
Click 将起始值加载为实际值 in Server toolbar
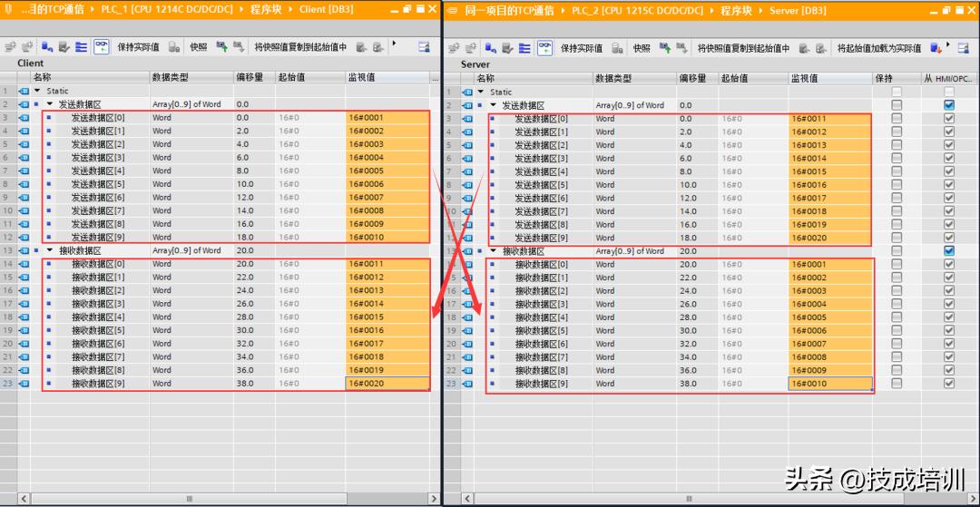879,48
